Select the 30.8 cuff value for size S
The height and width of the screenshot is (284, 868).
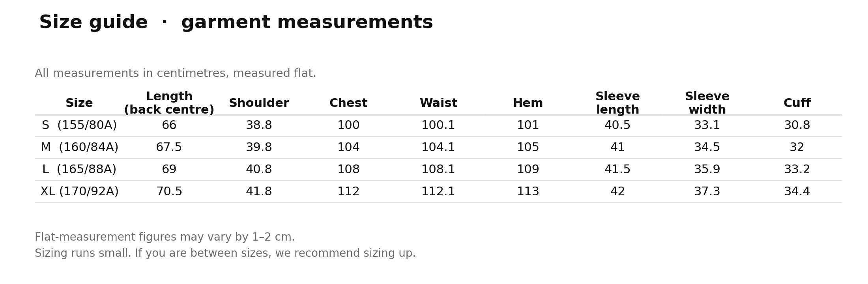797,125
